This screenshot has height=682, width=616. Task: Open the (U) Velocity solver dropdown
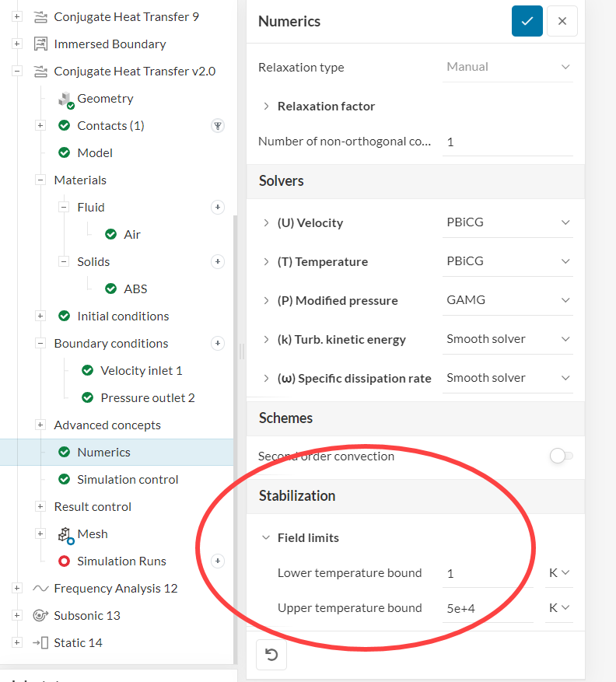(508, 222)
